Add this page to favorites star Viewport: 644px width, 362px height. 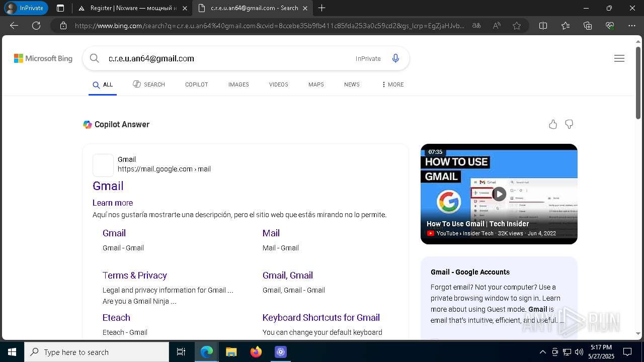517,26
